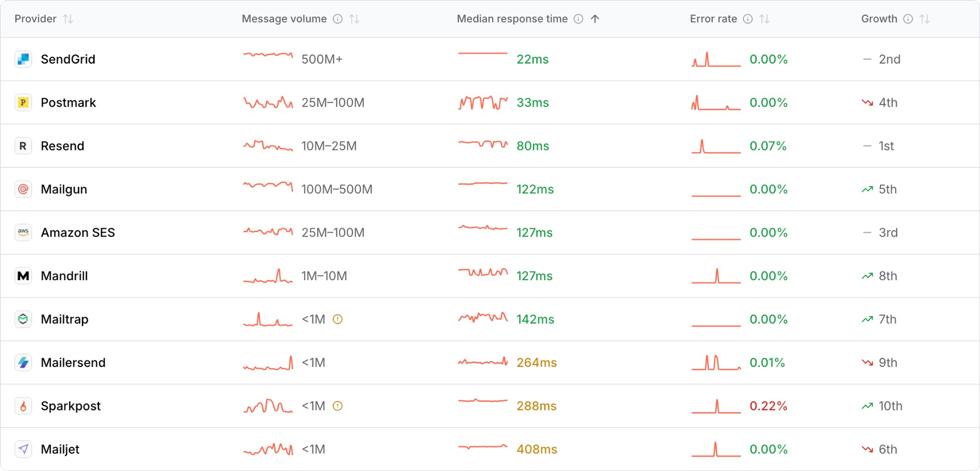Click Mailtrap volume warning icon
Viewport: 980px width, 471px height.
[x=337, y=319]
